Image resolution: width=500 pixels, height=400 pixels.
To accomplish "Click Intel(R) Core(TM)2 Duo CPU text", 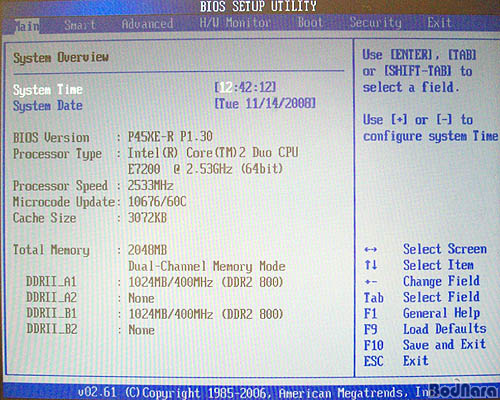I will coord(213,153).
